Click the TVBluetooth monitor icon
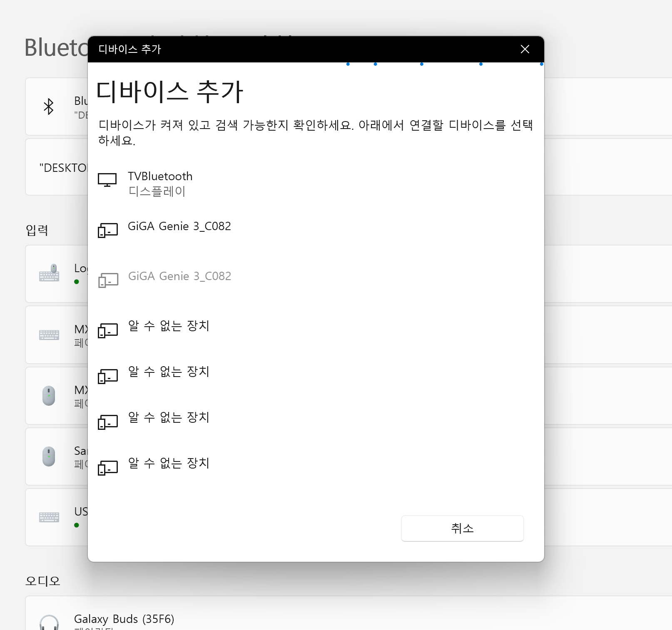Screen dimensions: 672x630 [107, 180]
